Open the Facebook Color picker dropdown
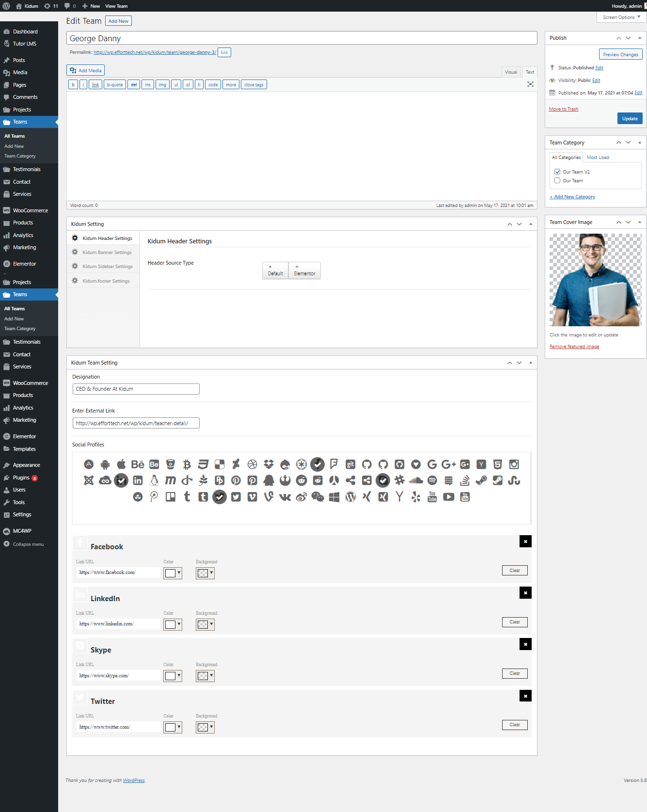647x812 pixels. tap(173, 573)
